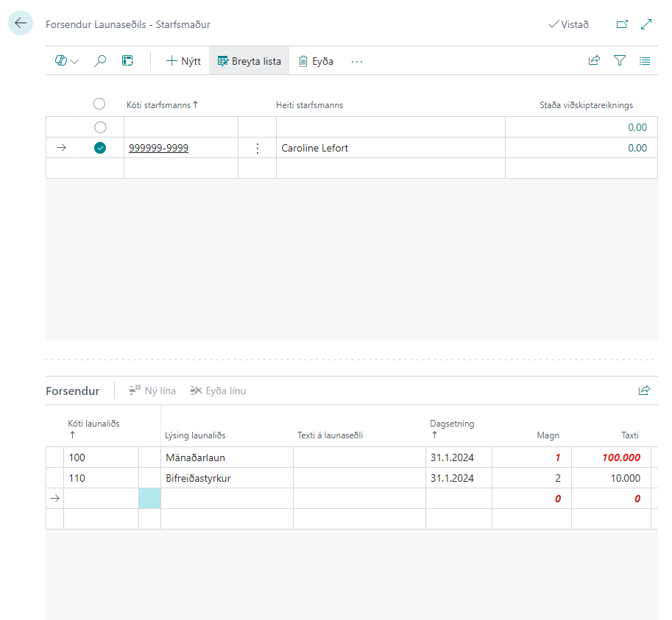Image resolution: width=672 pixels, height=620 pixels.
Task: Click the share icon in top toolbar
Action: coord(594,62)
